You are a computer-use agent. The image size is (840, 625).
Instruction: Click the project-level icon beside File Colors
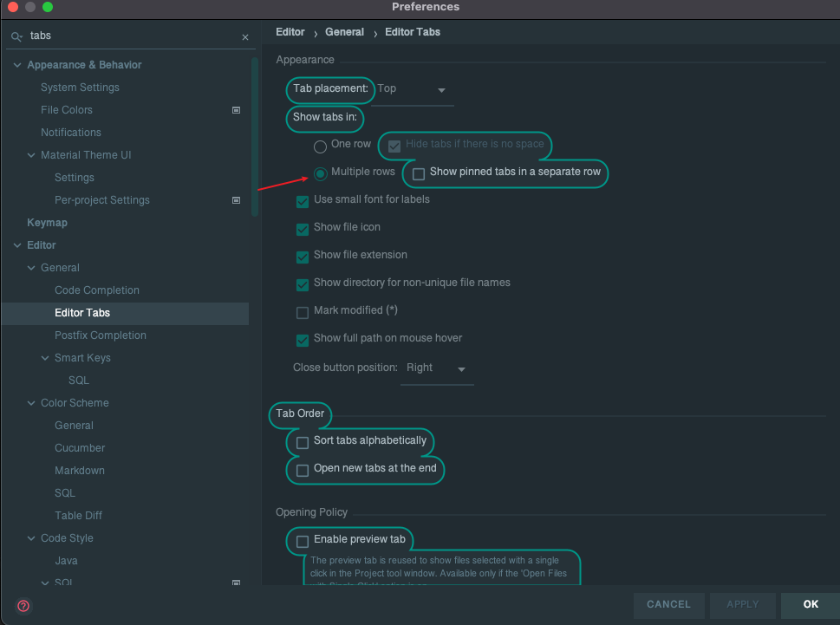pyautogui.click(x=236, y=110)
